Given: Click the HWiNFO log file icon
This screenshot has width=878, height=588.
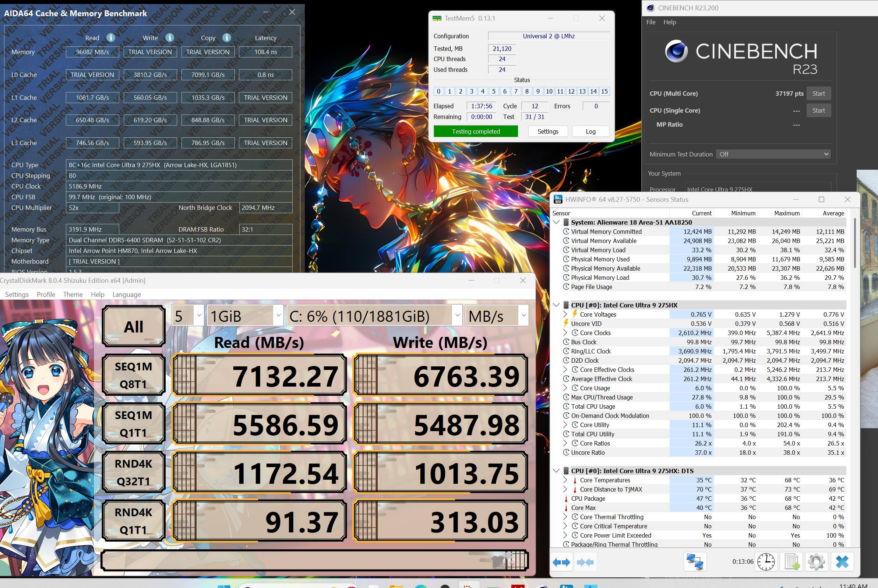Looking at the screenshot, I should pyautogui.click(x=791, y=562).
